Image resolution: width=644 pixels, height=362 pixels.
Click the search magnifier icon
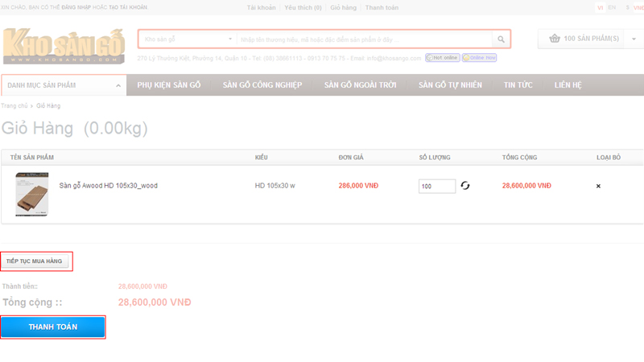[x=501, y=39]
